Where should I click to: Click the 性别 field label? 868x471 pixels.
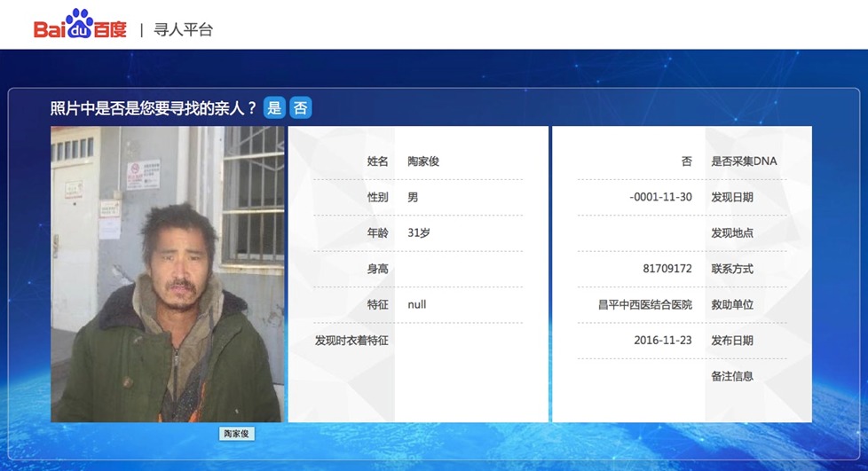pos(377,197)
